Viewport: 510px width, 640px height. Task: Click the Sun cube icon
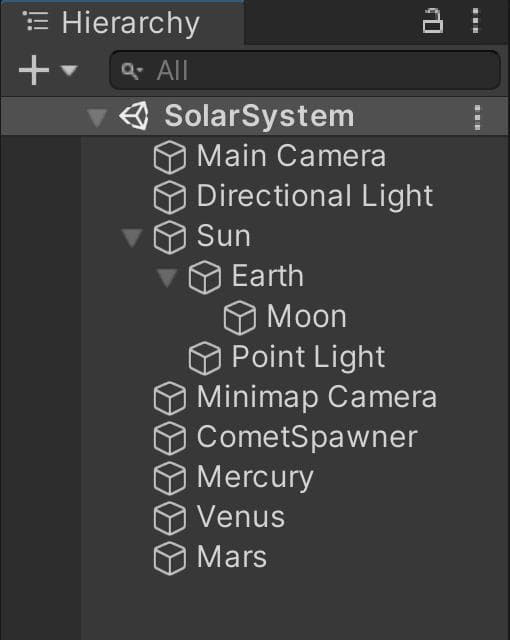pyautogui.click(x=170, y=237)
